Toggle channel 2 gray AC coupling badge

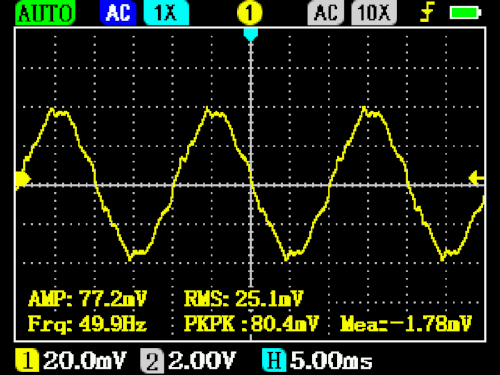click(326, 13)
